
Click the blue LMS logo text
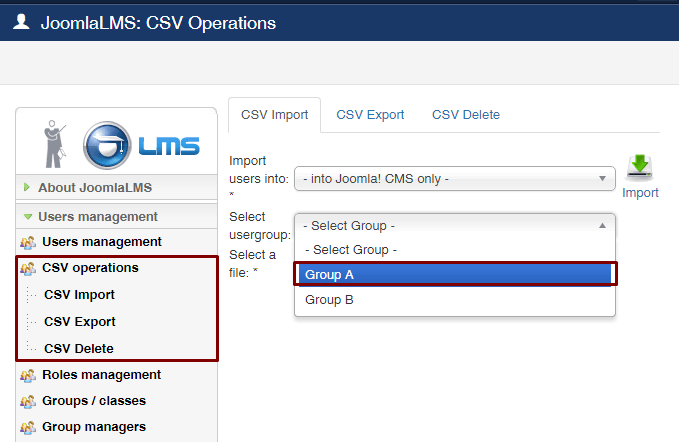tap(169, 146)
